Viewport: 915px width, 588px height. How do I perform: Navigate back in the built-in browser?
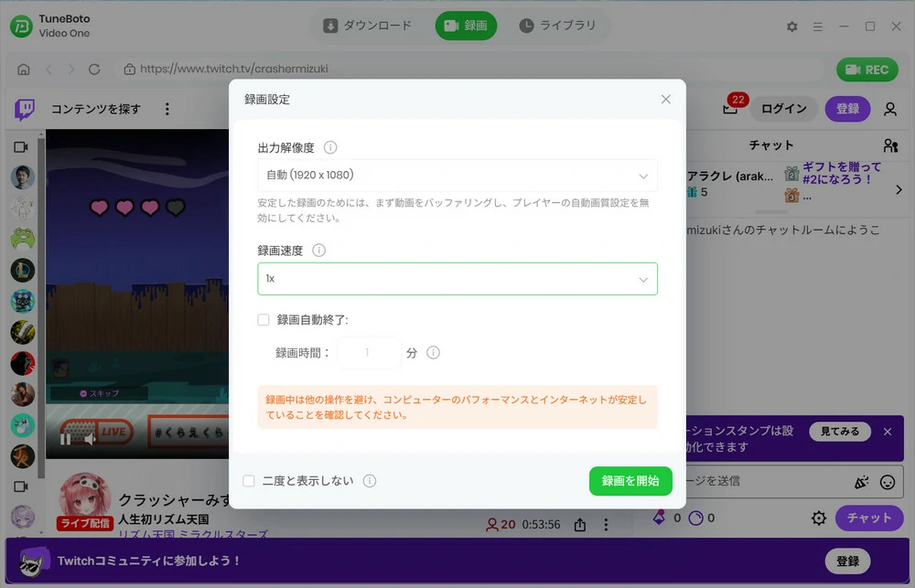pos(48,69)
